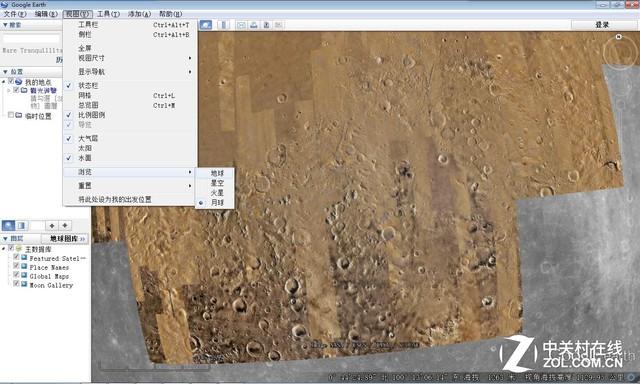Choose 网格 in the view menu
The height and width of the screenshot is (384, 640).
click(130, 95)
